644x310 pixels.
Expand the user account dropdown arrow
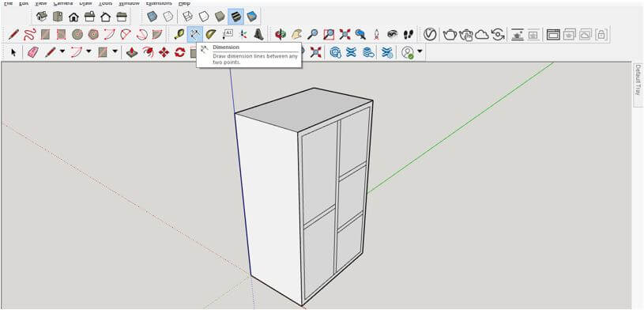pyautogui.click(x=420, y=52)
